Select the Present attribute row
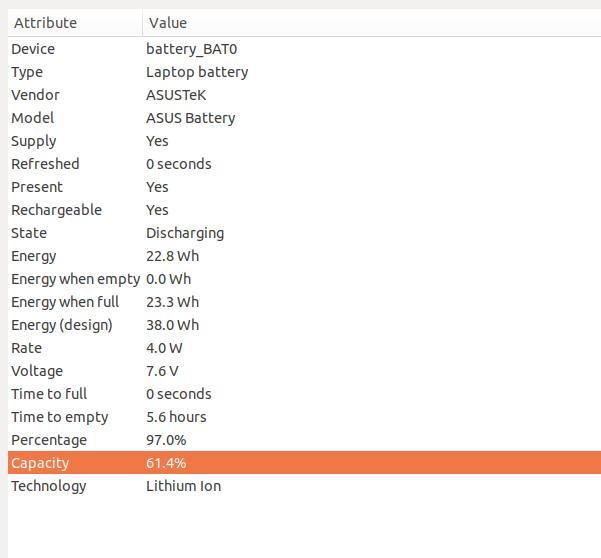The height and width of the screenshot is (558, 601). [304, 187]
